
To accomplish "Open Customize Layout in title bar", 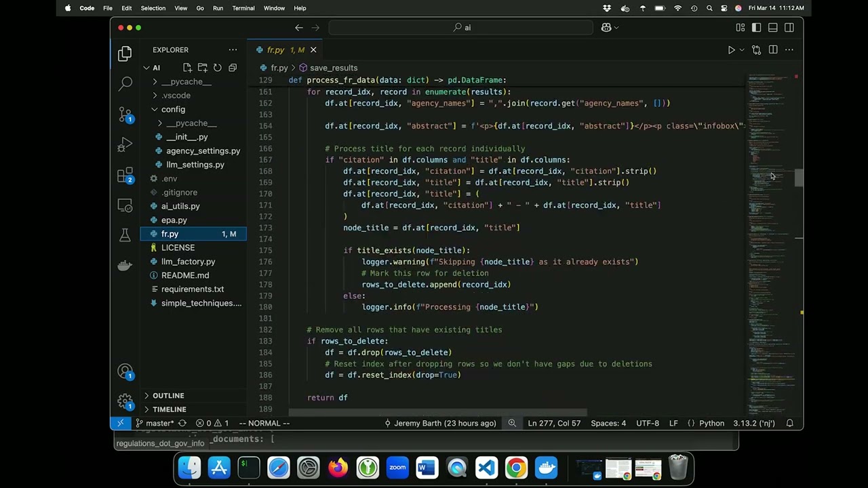I will tap(740, 27).
